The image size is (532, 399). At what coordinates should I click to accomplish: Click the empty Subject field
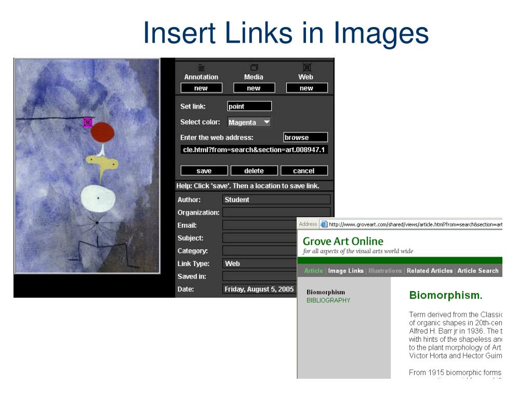coord(260,238)
